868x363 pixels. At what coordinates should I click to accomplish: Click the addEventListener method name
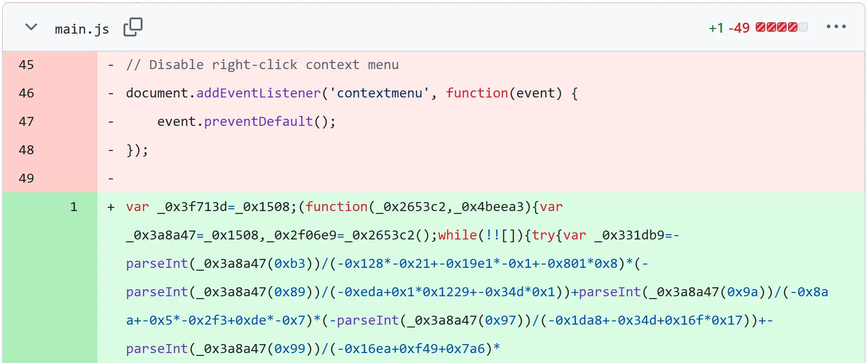[x=258, y=93]
